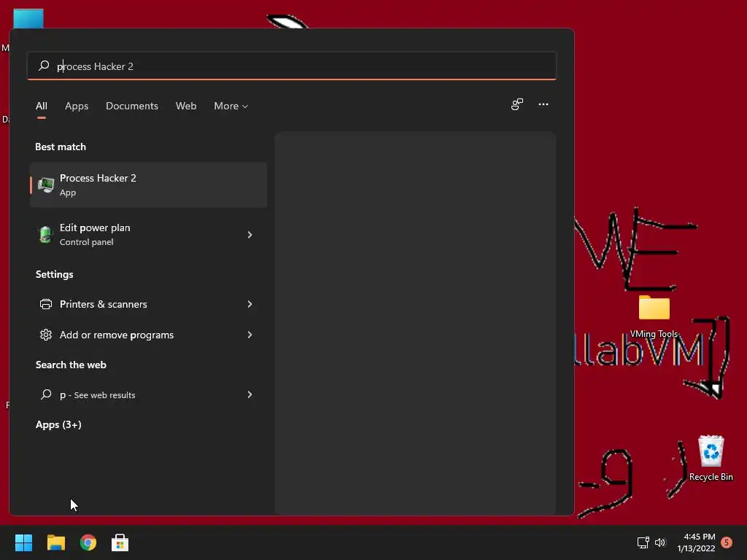
Task: Launch Google Chrome from the taskbar
Action: click(88, 542)
